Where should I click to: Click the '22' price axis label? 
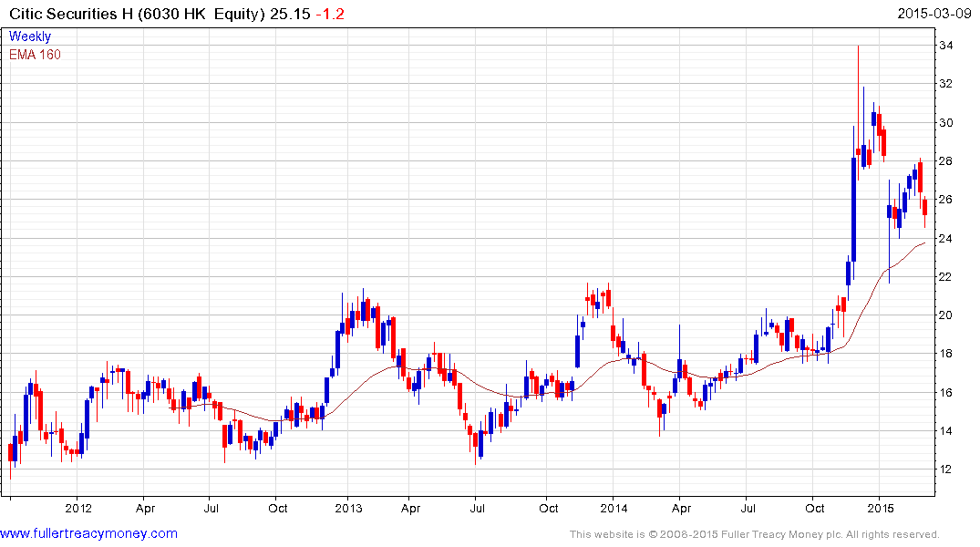coord(945,276)
